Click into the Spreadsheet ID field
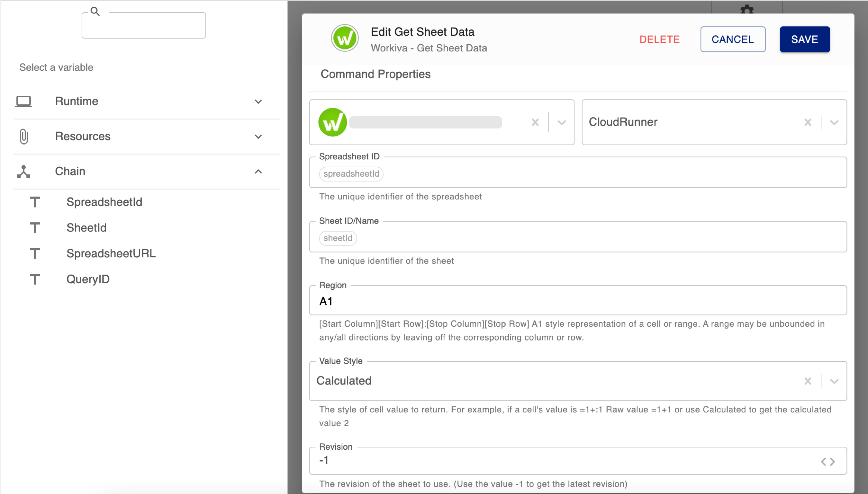 [x=578, y=172]
